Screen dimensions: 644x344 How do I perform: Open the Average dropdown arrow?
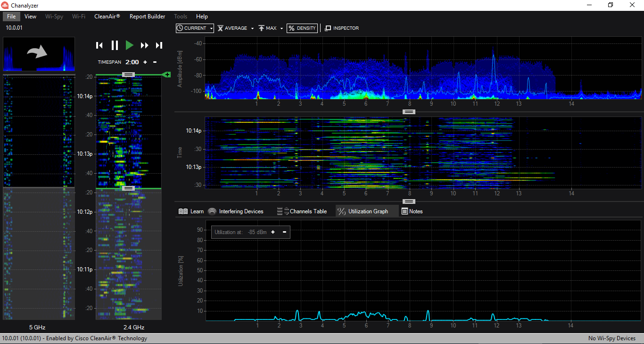click(252, 29)
